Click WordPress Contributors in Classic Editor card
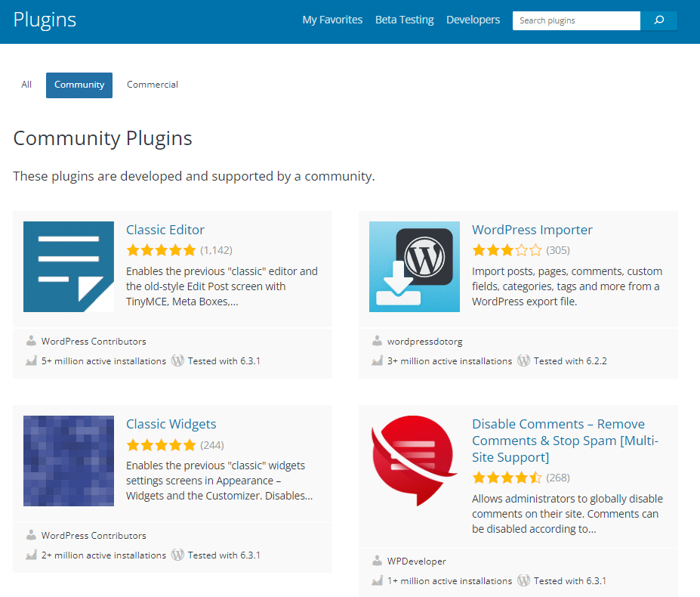The image size is (700, 597). [94, 342]
